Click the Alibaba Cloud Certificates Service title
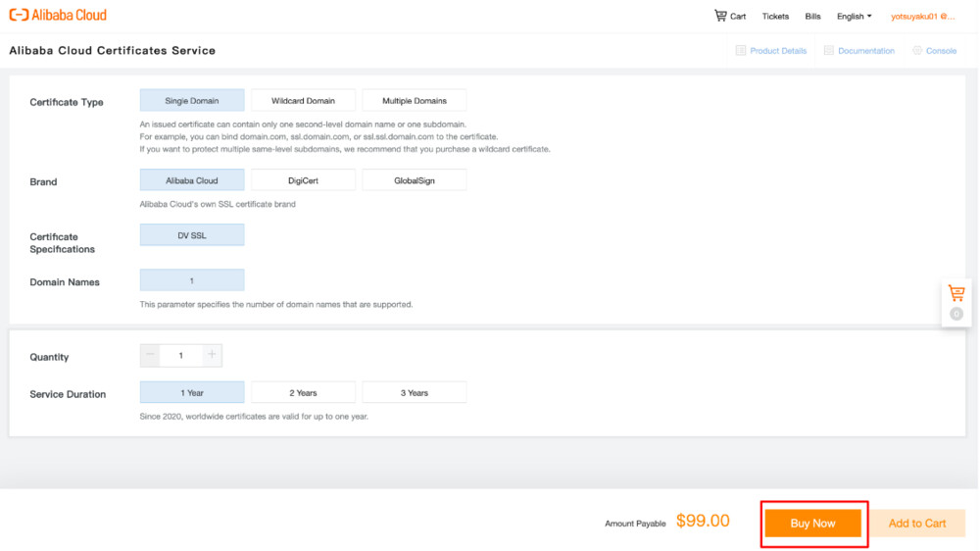This screenshot has width=980, height=551. tap(113, 51)
